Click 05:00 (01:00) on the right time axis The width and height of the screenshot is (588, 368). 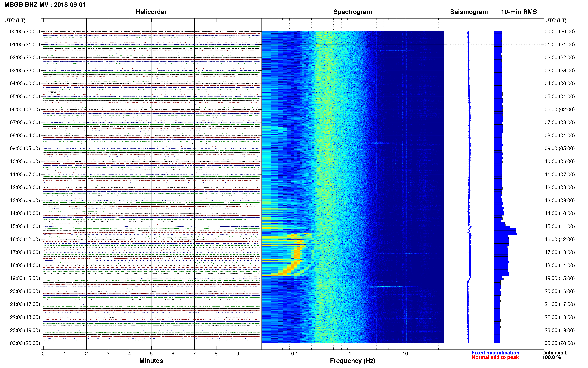[x=560, y=96]
